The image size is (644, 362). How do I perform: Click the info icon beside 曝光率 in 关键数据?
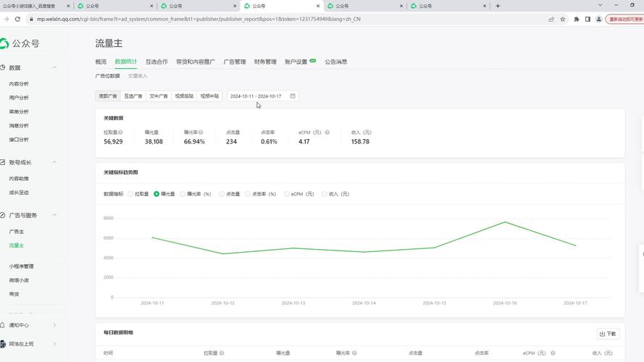201,132
